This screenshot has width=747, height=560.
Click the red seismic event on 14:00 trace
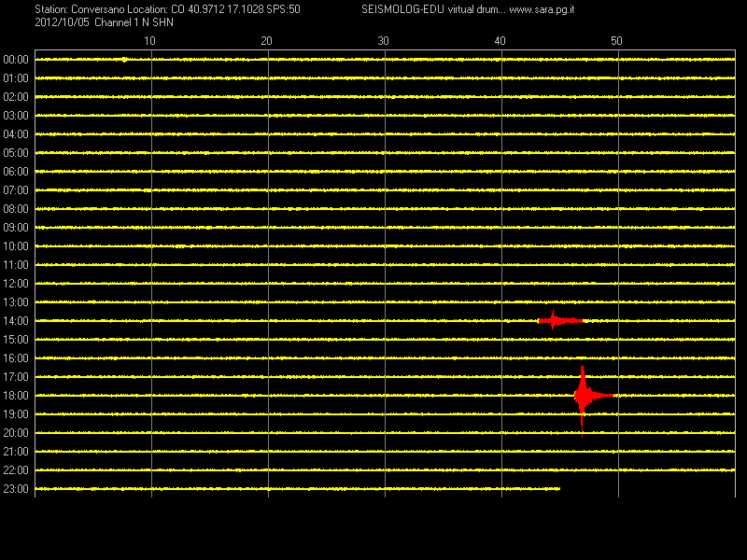pyautogui.click(x=559, y=320)
